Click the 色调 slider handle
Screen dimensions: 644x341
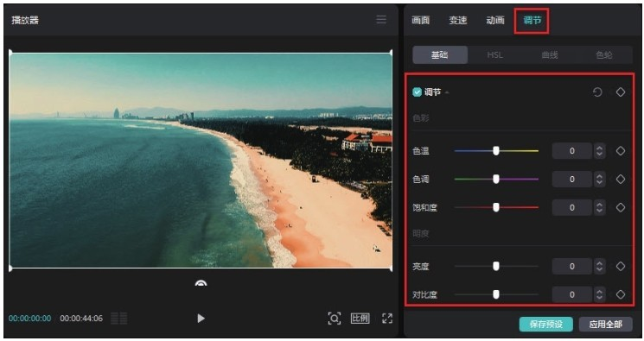point(496,179)
